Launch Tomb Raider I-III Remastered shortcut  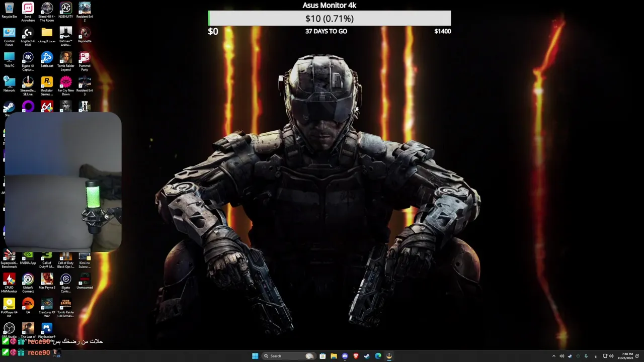pyautogui.click(x=65, y=308)
